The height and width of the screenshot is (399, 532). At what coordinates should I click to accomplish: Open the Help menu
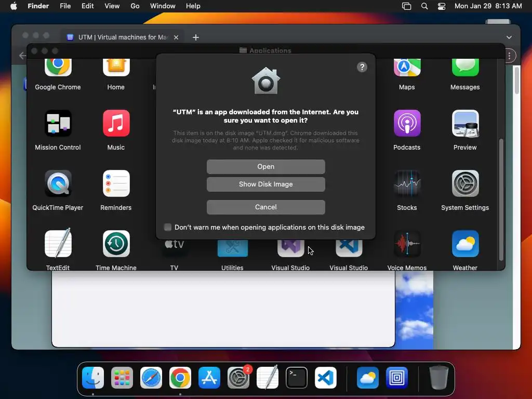click(193, 6)
